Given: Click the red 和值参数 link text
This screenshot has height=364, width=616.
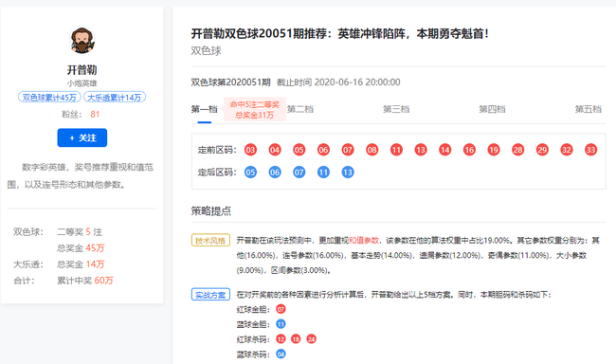Looking at the screenshot, I should pyautogui.click(x=364, y=240).
